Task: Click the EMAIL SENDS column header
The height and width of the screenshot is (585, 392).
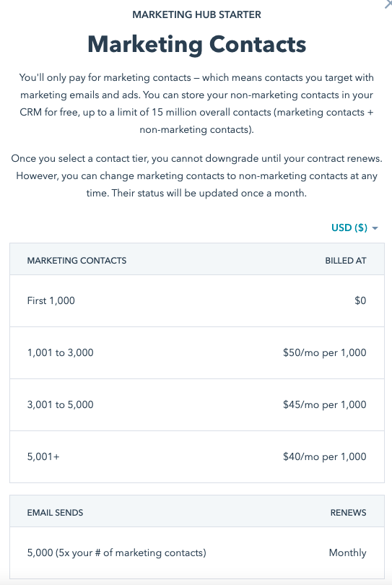Action: tap(55, 513)
